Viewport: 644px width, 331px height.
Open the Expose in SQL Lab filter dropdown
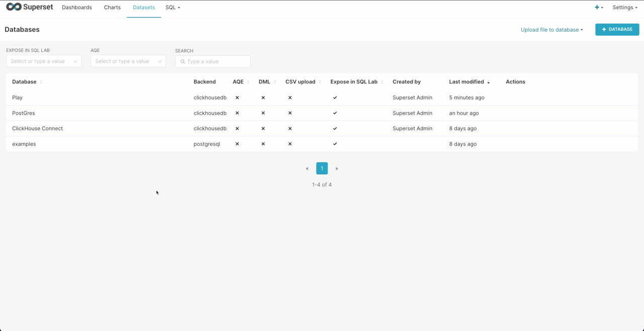coord(44,61)
